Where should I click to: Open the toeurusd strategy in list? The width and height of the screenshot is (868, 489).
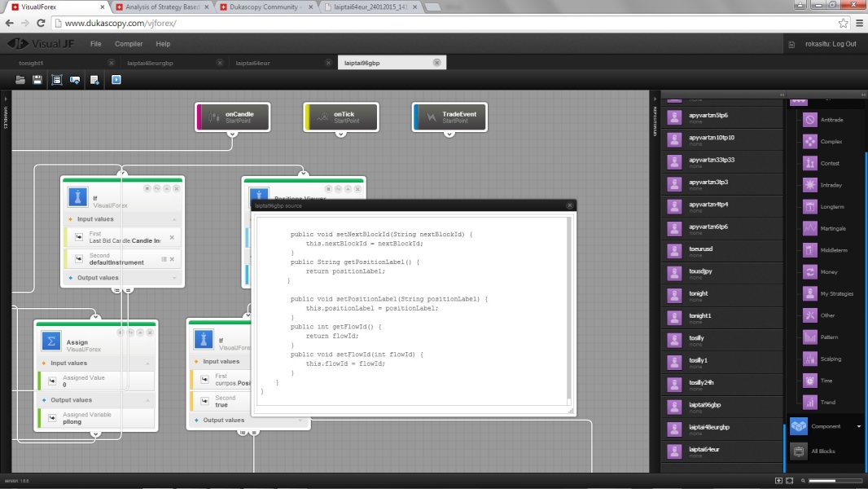tap(722, 251)
